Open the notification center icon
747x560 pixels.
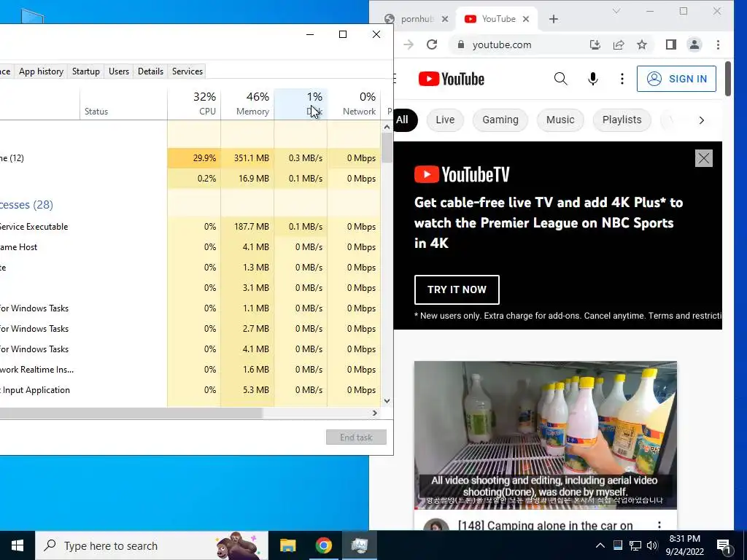[x=724, y=546]
